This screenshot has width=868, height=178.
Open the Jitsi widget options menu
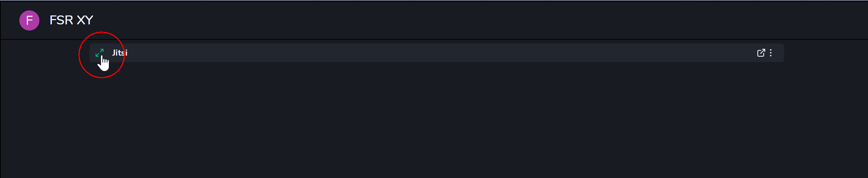coord(771,53)
